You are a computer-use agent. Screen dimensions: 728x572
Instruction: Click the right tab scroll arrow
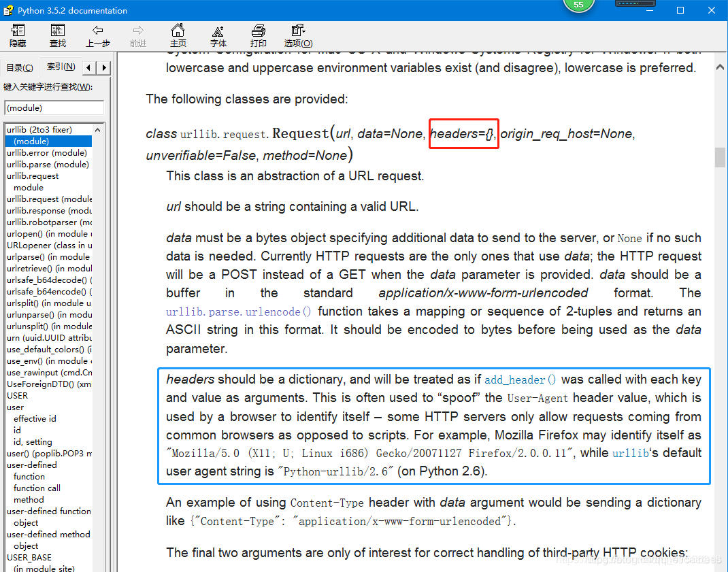click(x=104, y=68)
